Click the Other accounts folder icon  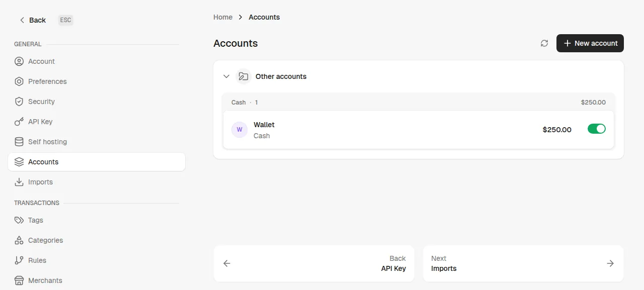tap(244, 76)
